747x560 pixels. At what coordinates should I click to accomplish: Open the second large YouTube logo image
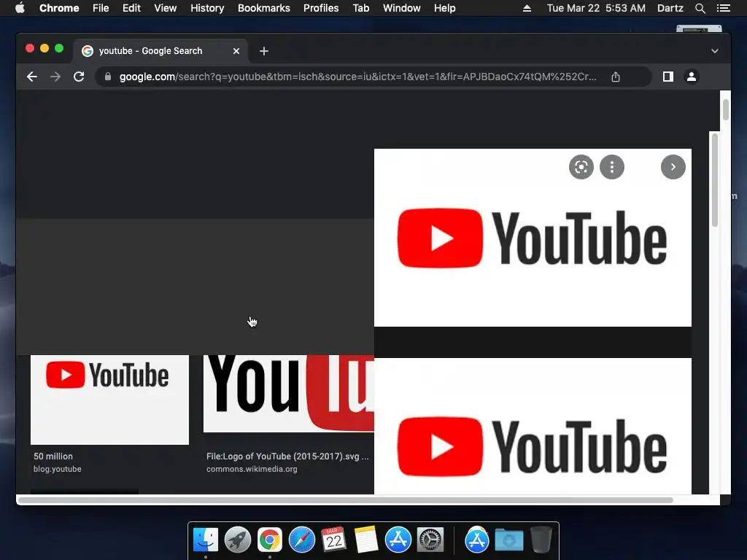533,426
